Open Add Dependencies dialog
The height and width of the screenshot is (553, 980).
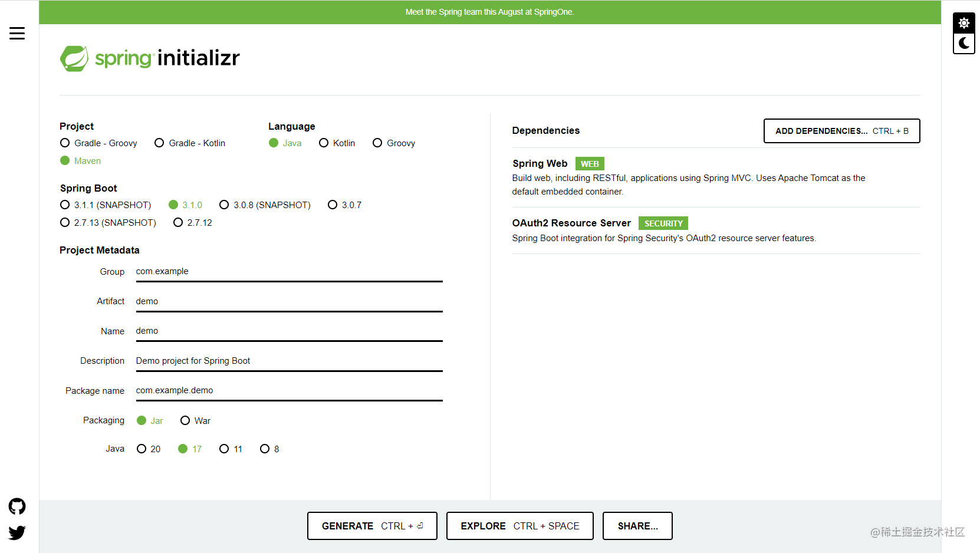[x=841, y=131]
